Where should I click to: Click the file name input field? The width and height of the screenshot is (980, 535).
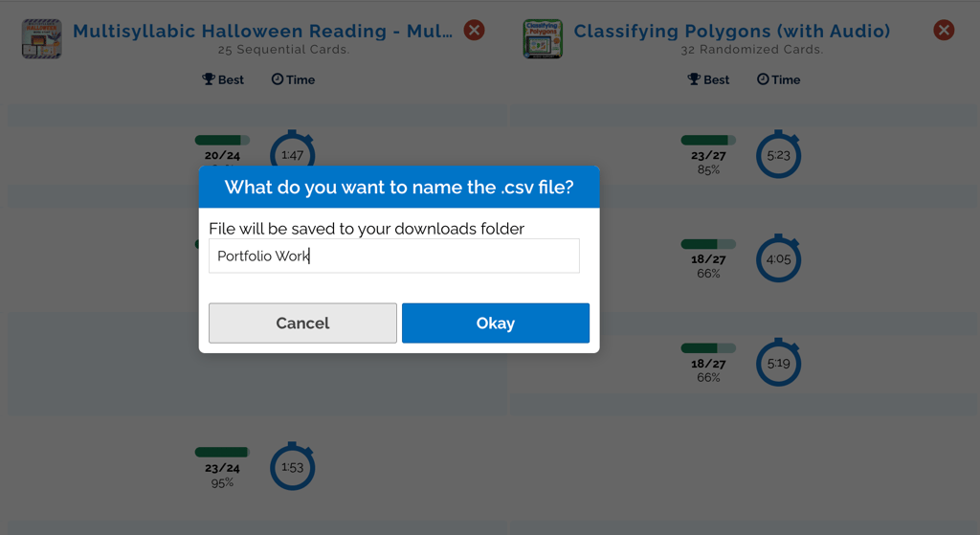(393, 256)
